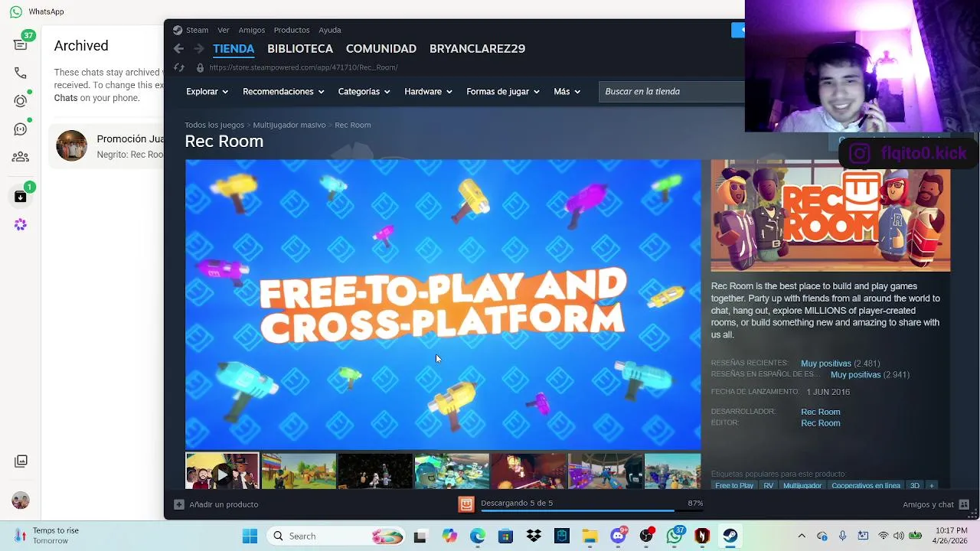The height and width of the screenshot is (551, 980).
Task: Click the Rec Room header capsule image
Action: pos(831,216)
